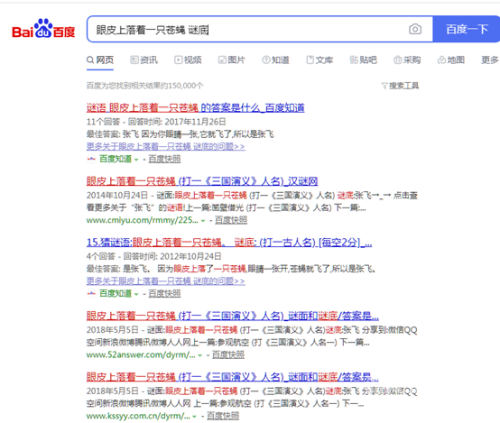Viewport: 500px width, 423px height.
Task: Open the 图片 tab
Action: (232, 60)
